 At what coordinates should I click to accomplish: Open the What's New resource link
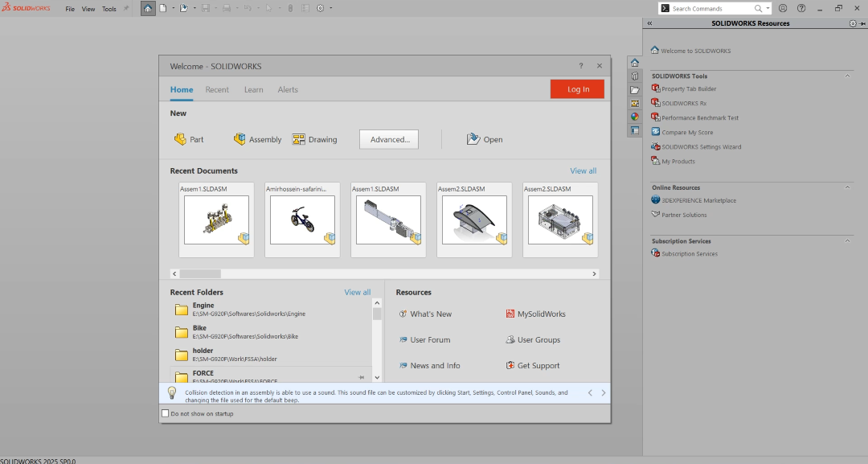coord(425,314)
